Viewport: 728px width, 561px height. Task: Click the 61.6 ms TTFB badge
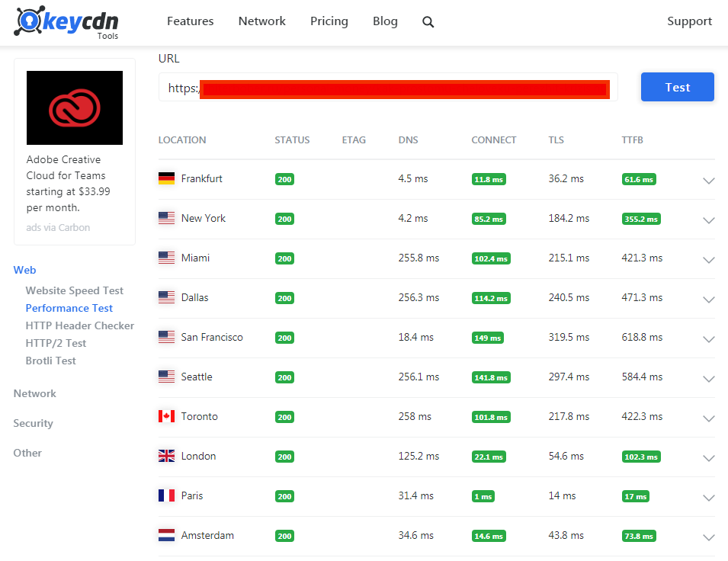pyautogui.click(x=639, y=179)
